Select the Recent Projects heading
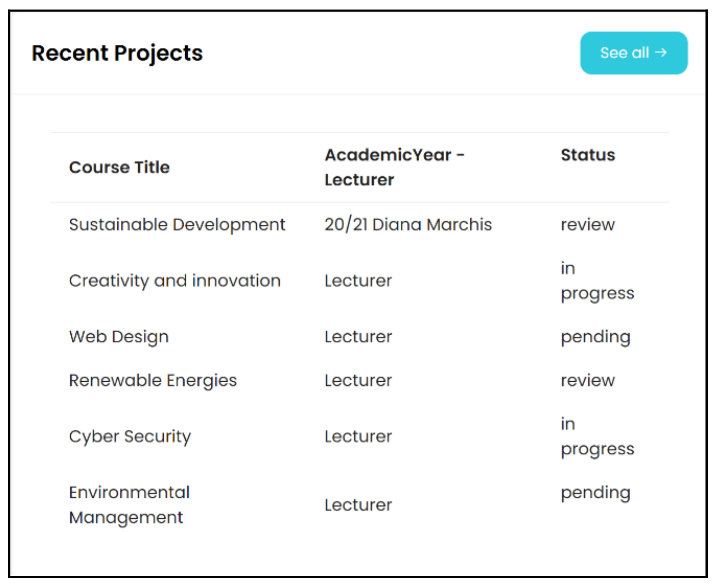 click(117, 53)
